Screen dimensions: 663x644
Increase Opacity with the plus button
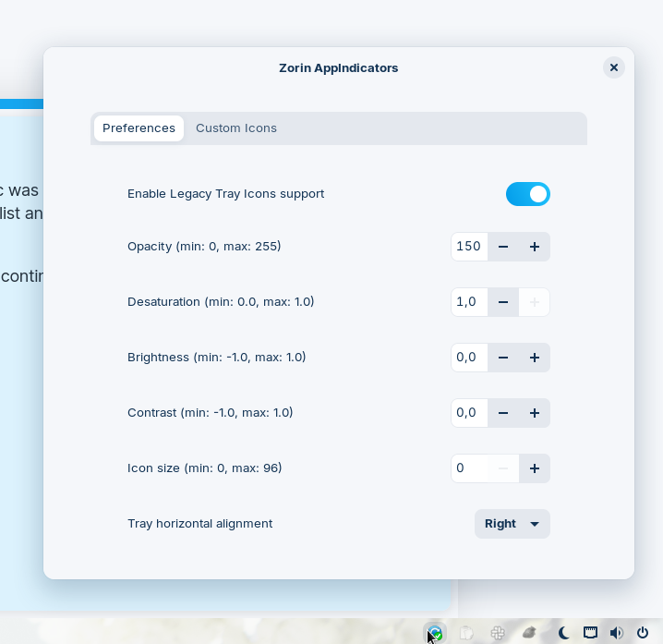[x=535, y=247]
